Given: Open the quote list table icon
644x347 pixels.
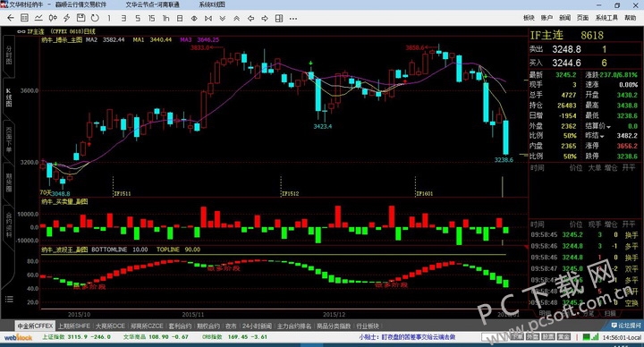Looking at the screenshot, I should coord(24,18).
